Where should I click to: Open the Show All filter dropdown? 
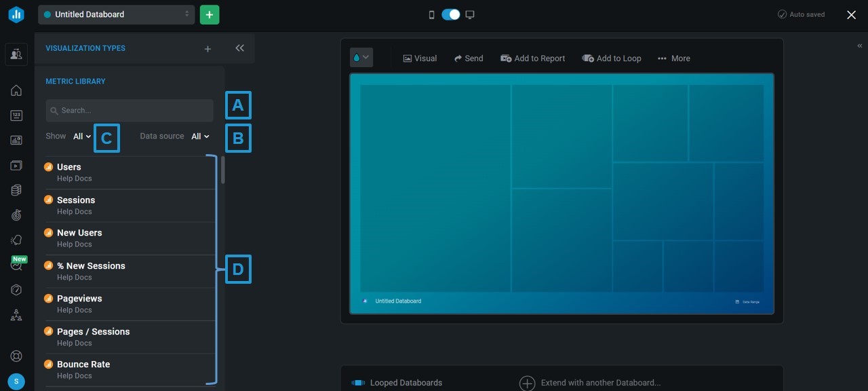click(x=81, y=136)
